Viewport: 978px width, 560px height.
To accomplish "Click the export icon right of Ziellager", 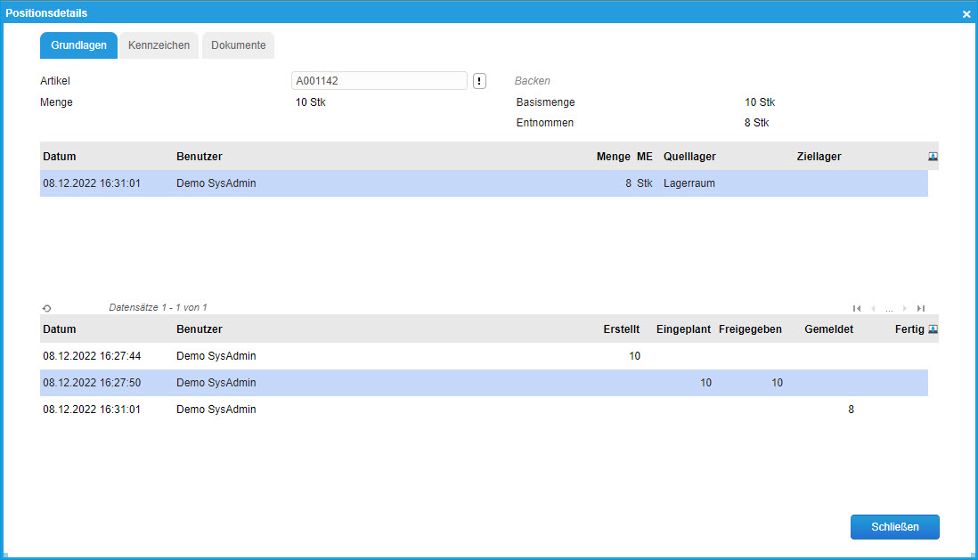I will click(933, 156).
